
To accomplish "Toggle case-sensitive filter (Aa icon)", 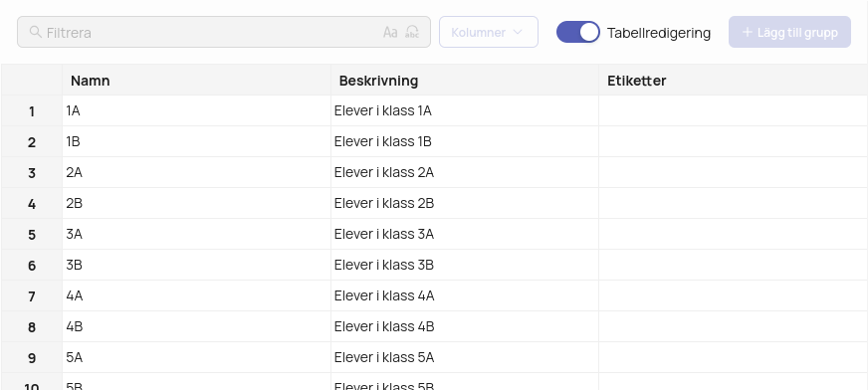I will coord(390,32).
